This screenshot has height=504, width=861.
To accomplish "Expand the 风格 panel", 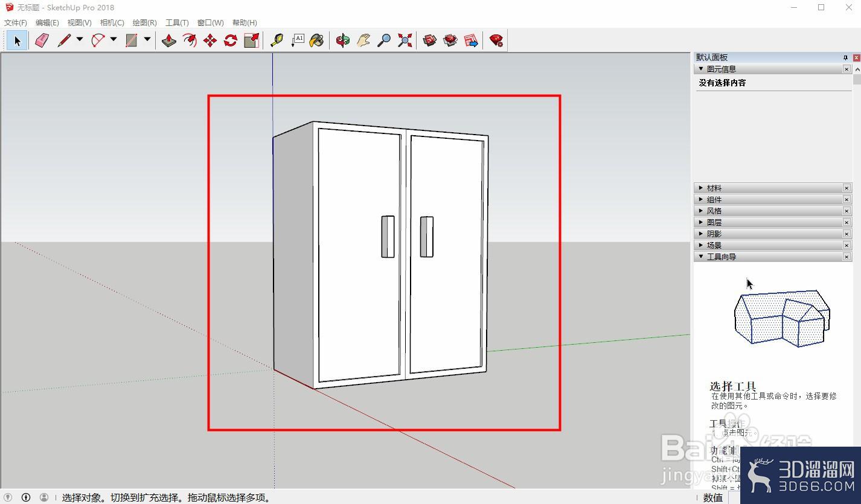I will (x=701, y=211).
